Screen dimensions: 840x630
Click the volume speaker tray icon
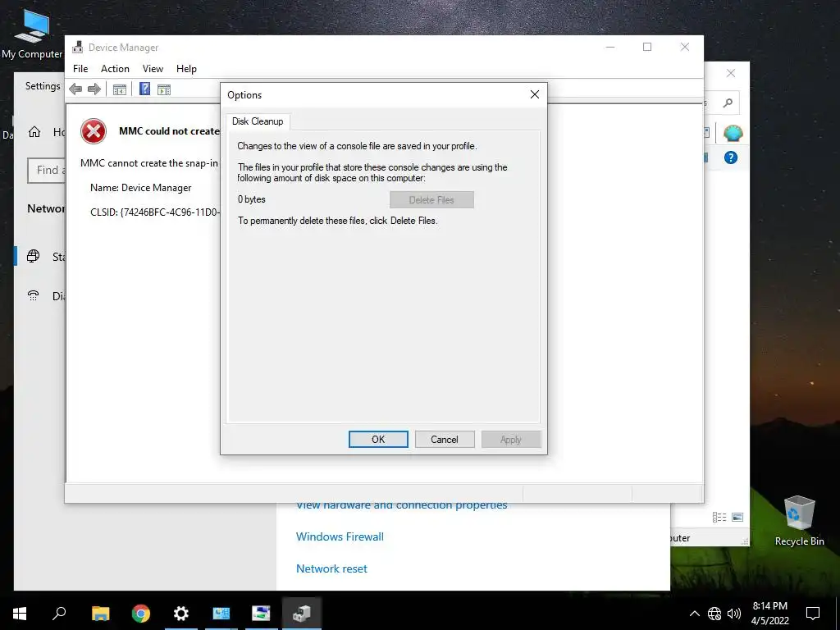point(734,614)
